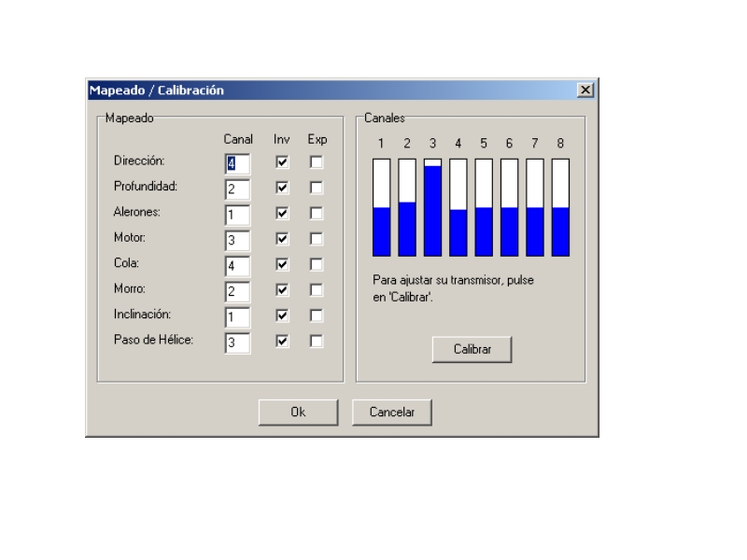Disable Inv for Profundidad

[x=282, y=188]
